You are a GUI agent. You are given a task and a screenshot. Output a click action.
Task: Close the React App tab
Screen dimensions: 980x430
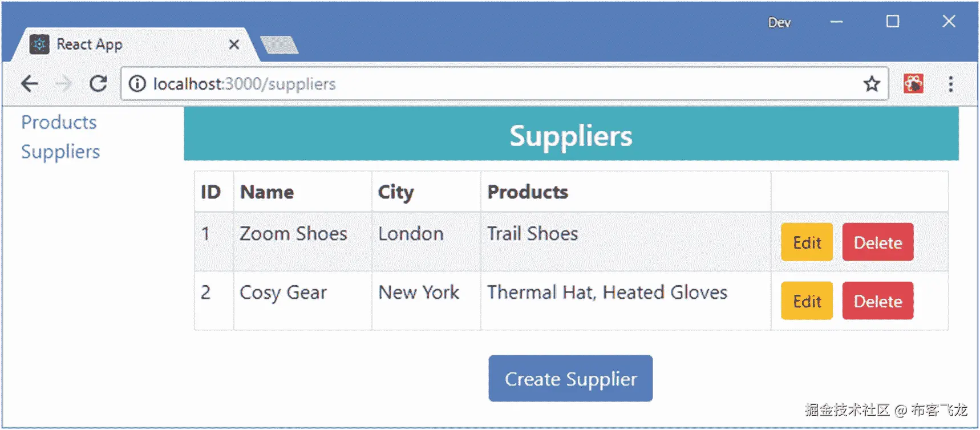[234, 44]
